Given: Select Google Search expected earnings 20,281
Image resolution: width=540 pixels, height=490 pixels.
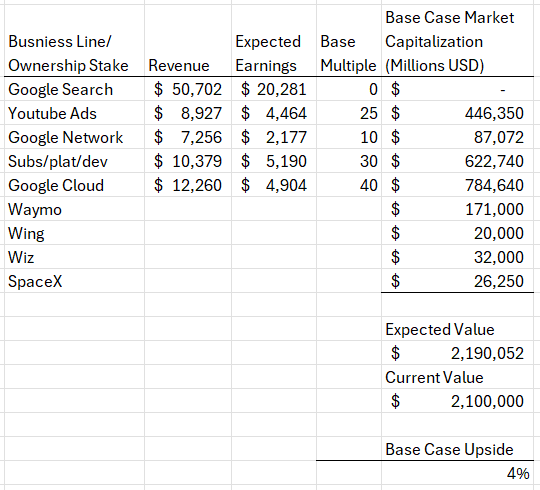Looking at the screenshot, I should tap(274, 89).
